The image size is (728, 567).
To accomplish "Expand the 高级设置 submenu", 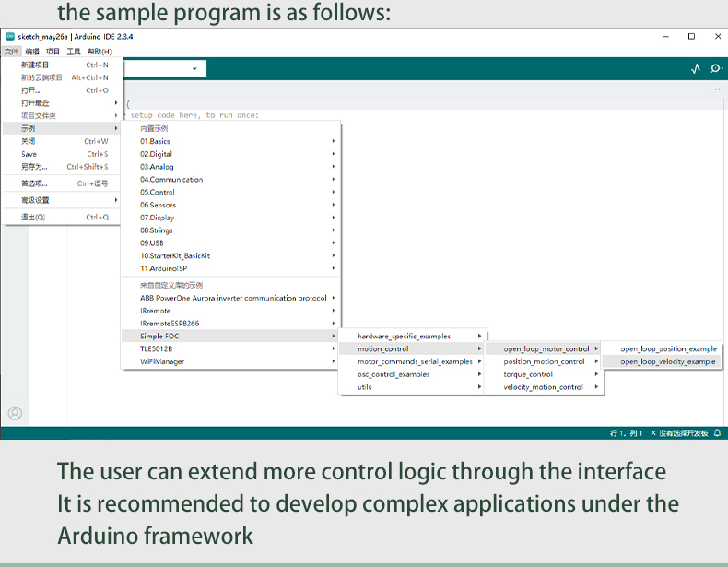I will point(62,200).
